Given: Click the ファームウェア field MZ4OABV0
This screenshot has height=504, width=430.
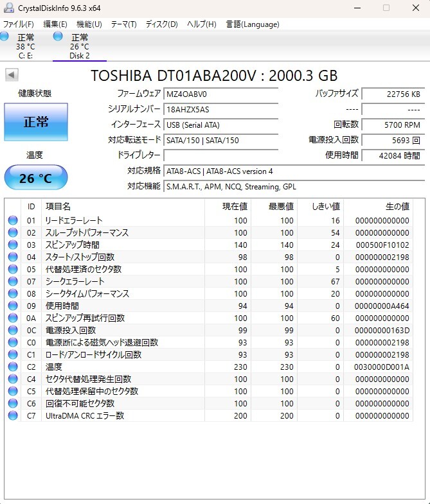Looking at the screenshot, I should [221, 94].
